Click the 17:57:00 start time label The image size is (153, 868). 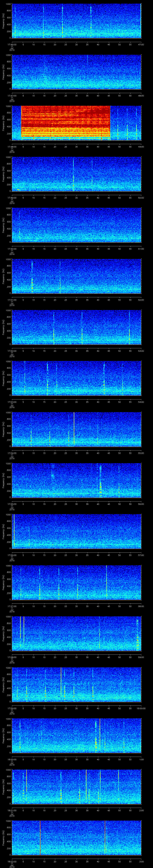pyautogui.click(x=12, y=606)
